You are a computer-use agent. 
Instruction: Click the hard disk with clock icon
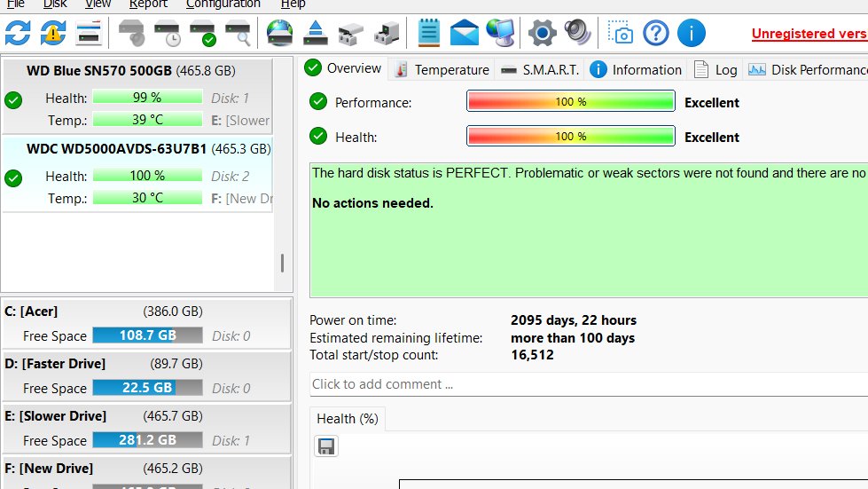click(168, 33)
